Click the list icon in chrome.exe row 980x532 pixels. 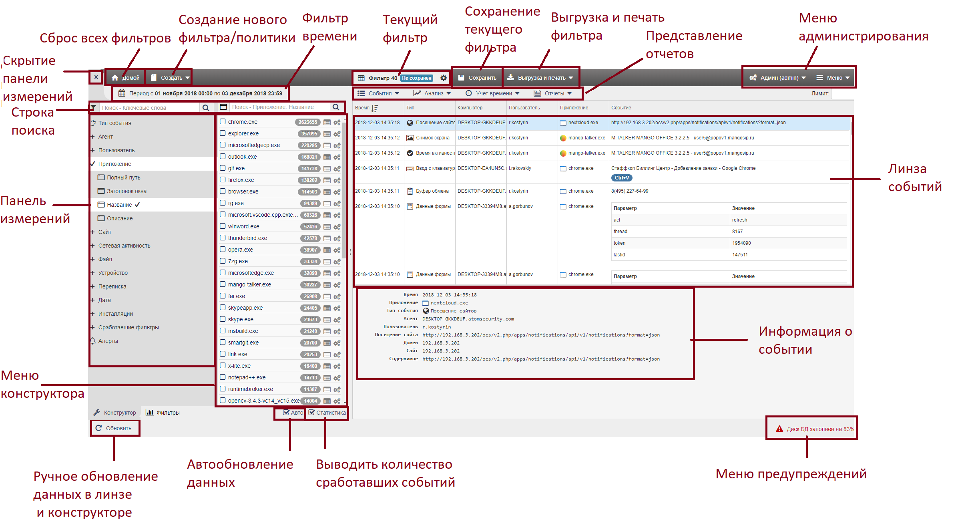click(327, 122)
